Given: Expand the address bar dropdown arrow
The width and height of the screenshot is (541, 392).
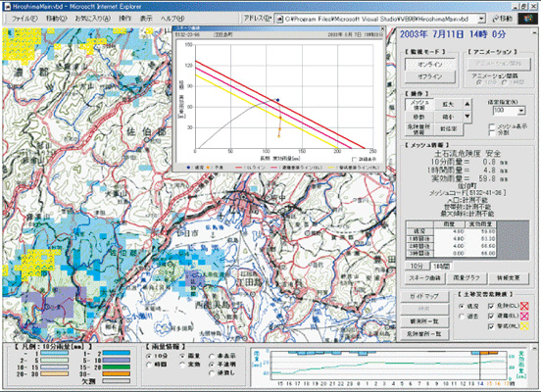Looking at the screenshot, I should [x=481, y=19].
